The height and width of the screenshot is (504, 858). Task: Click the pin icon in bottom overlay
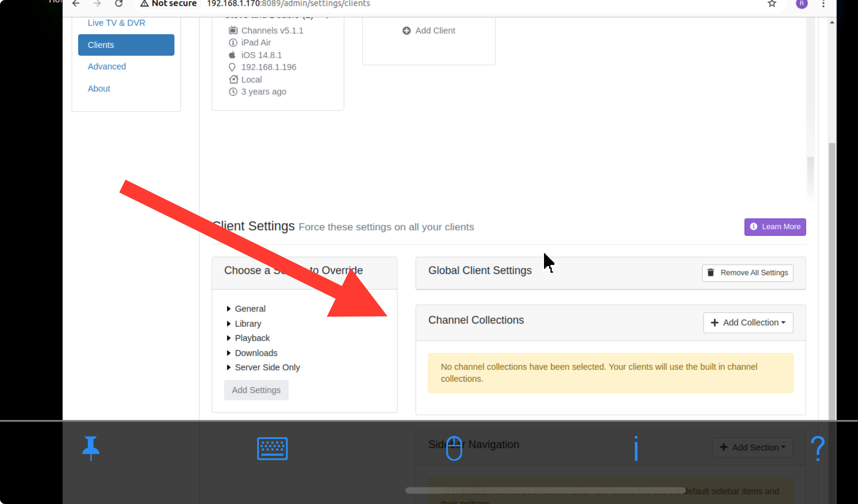click(91, 448)
